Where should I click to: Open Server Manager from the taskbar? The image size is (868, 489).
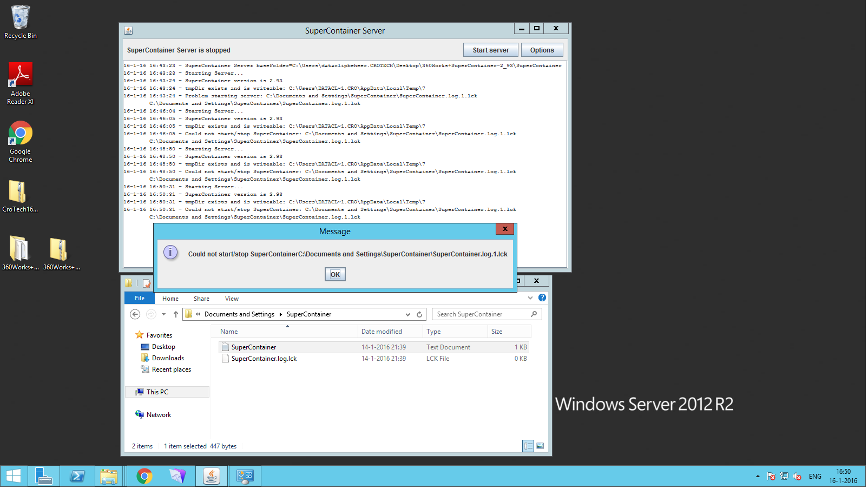44,477
